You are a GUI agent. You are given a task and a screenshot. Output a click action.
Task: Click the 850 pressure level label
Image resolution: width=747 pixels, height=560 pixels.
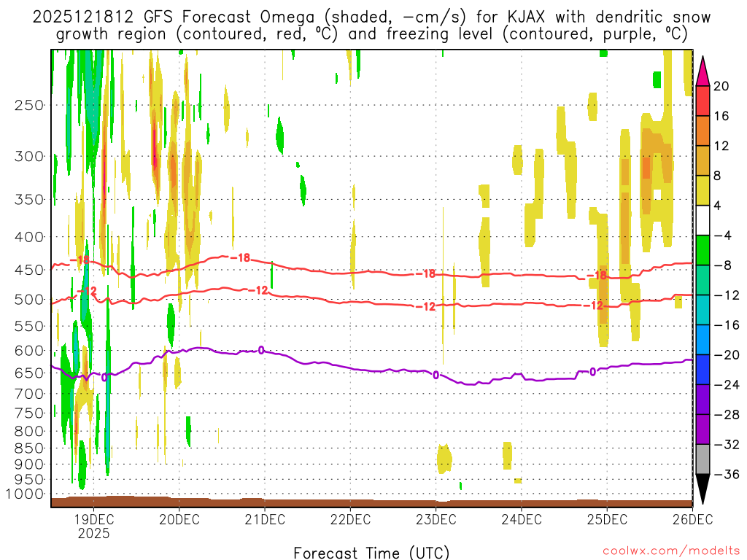29,448
